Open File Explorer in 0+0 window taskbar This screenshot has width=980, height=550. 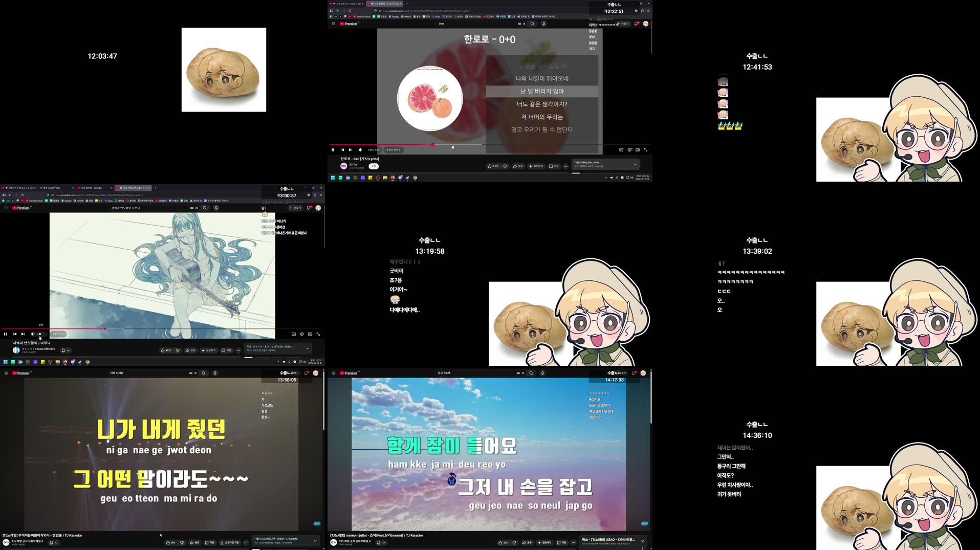(x=385, y=178)
